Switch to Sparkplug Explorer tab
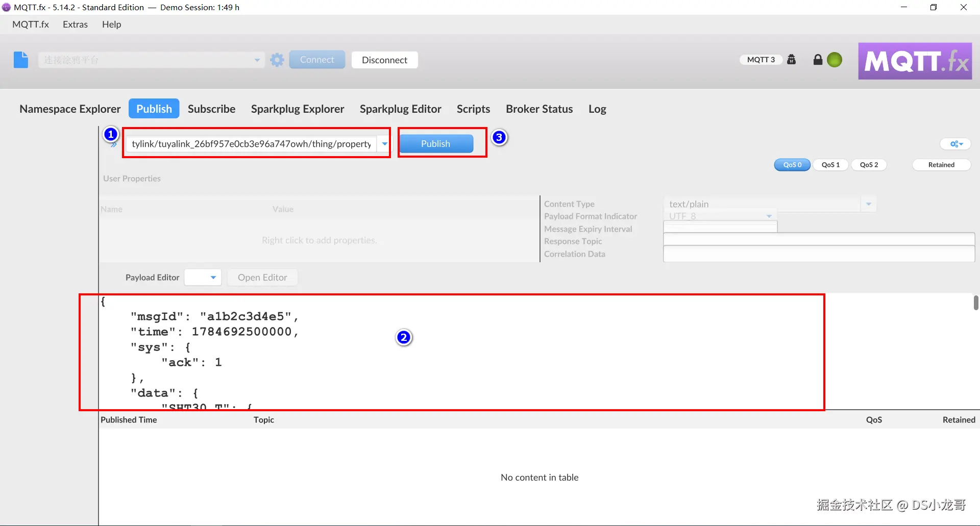 pyautogui.click(x=298, y=109)
